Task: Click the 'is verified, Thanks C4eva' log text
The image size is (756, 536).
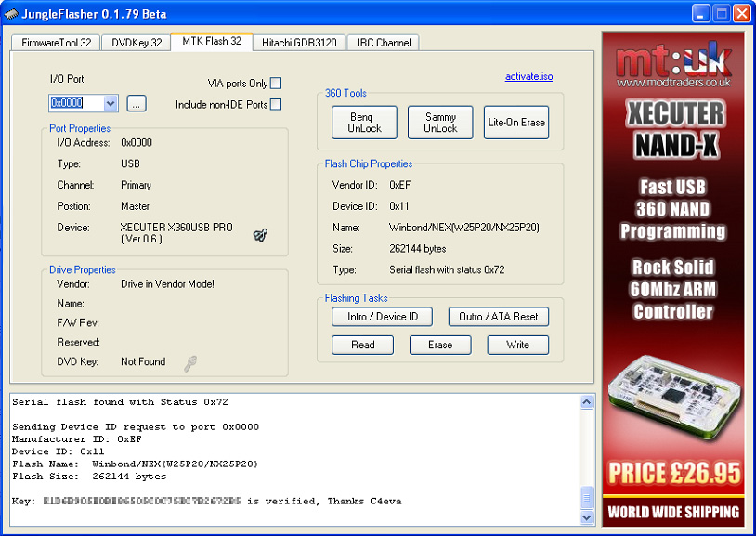Action: tap(324, 502)
